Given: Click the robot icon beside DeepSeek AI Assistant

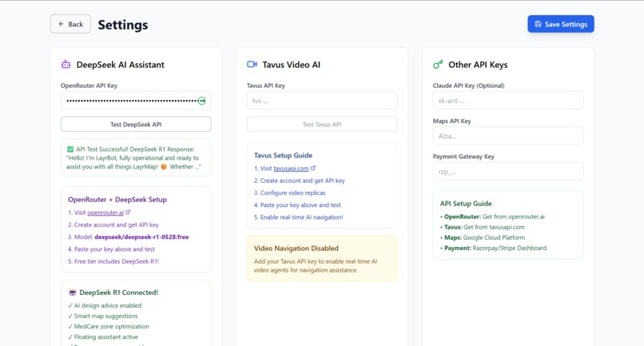Looking at the screenshot, I should (66, 65).
